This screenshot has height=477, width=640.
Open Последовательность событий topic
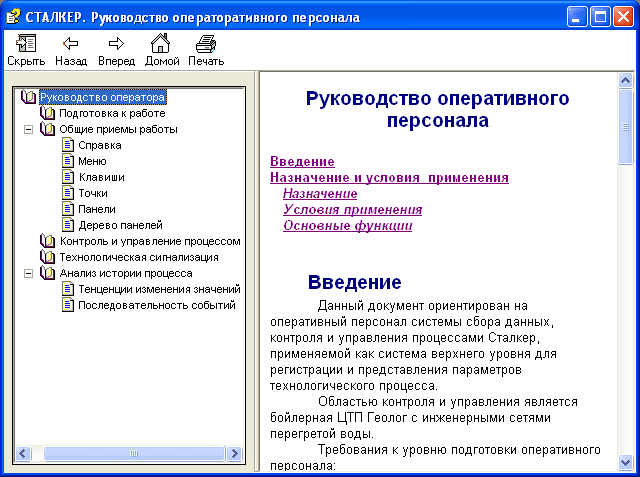pyautogui.click(x=157, y=305)
